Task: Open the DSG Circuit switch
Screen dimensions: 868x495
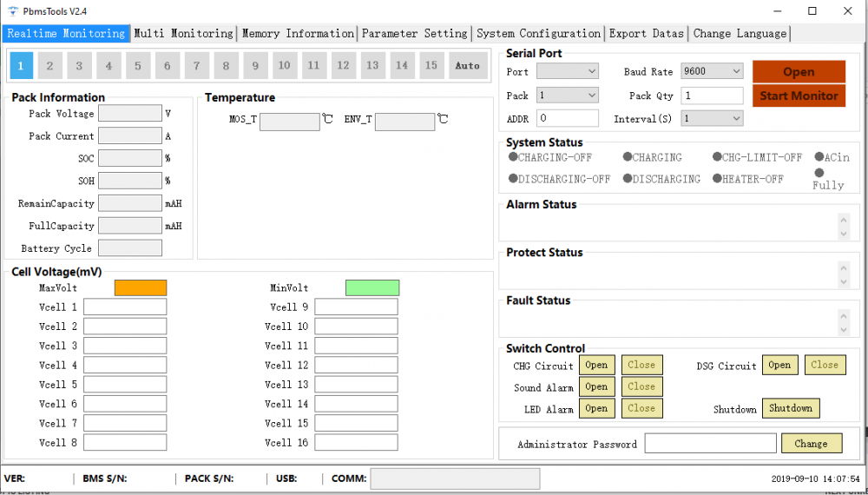Action: 780,365
